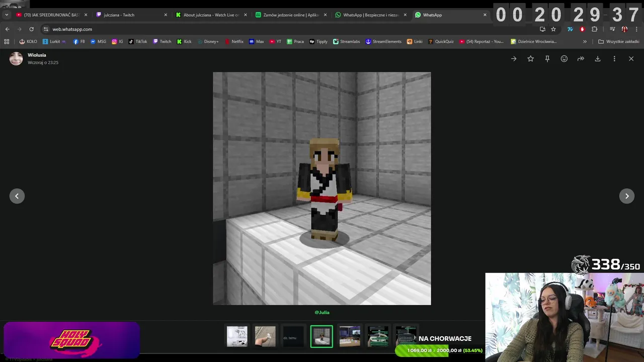This screenshot has height=362, width=644.
Task: Open the tab search dropdown arrow
Action: [x=7, y=15]
